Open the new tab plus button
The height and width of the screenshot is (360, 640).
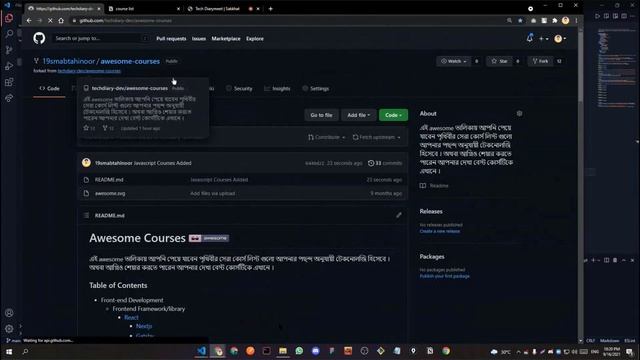point(270,9)
